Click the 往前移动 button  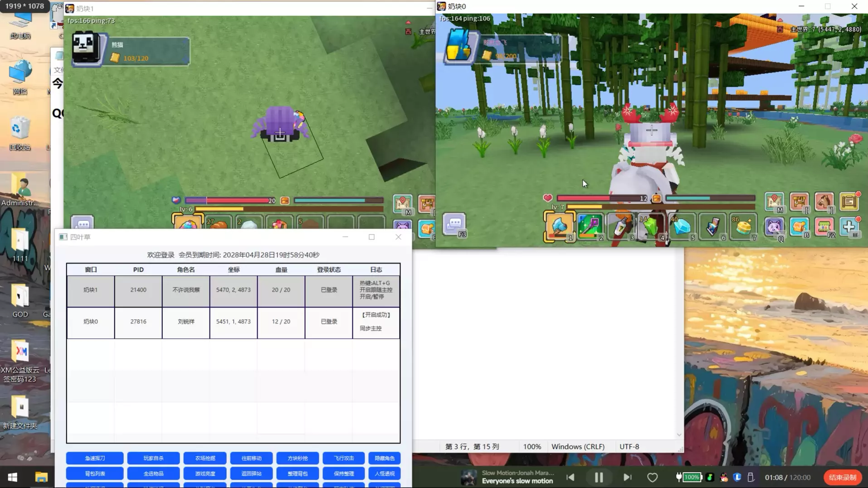click(251, 459)
